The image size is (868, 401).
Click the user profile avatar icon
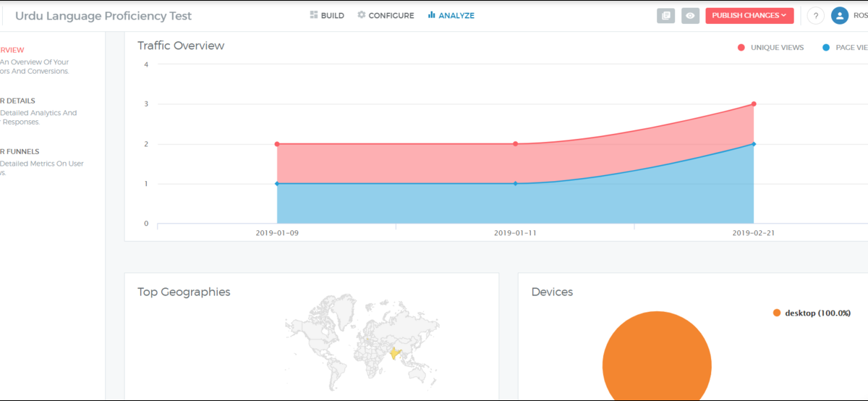coord(839,16)
